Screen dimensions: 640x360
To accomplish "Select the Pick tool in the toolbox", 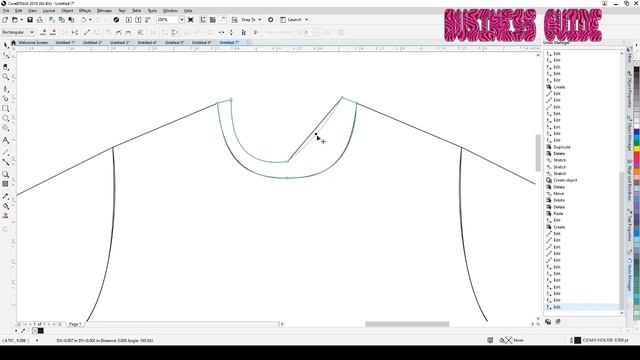I will 6,45.
